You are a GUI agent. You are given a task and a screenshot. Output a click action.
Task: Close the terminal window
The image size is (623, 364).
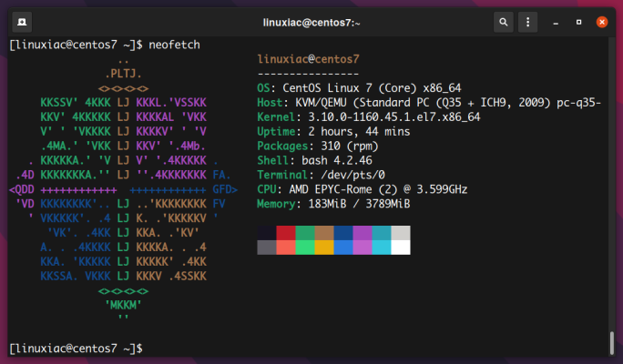pos(602,22)
